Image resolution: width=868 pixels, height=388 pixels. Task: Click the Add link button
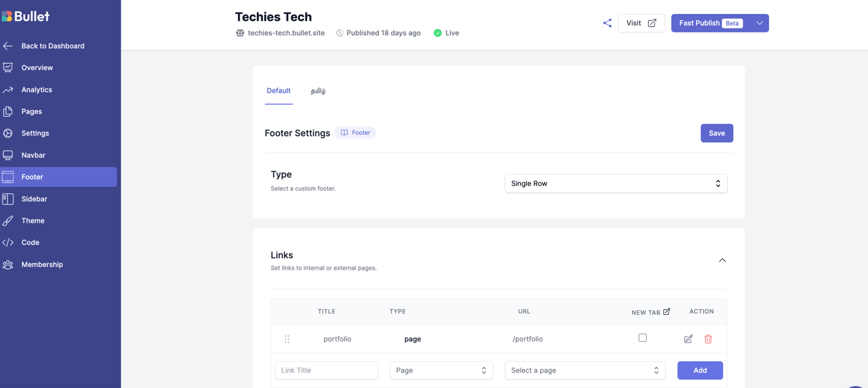point(700,370)
